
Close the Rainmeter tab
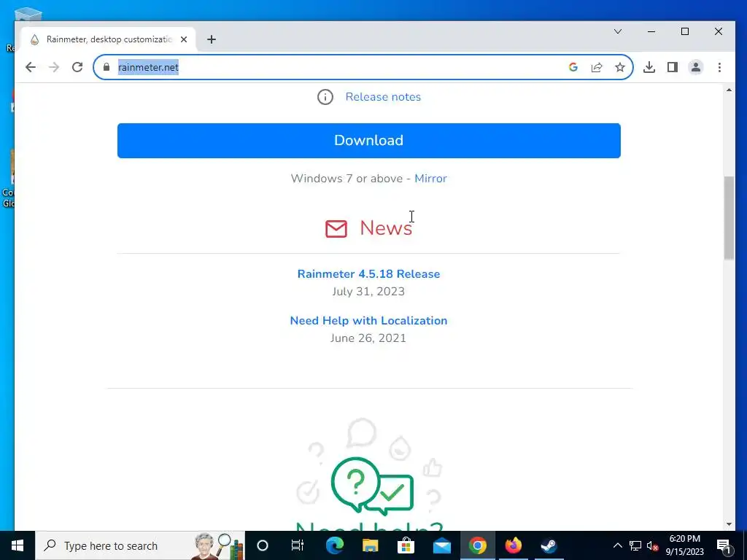tap(184, 39)
